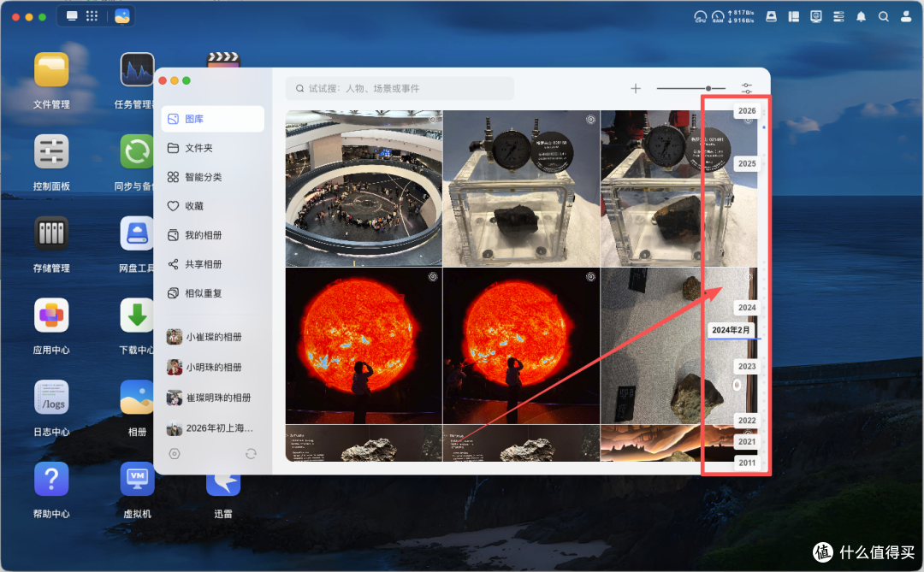Open the 帮助中心 help center icon
Image resolution: width=924 pixels, height=572 pixels.
click(x=51, y=480)
